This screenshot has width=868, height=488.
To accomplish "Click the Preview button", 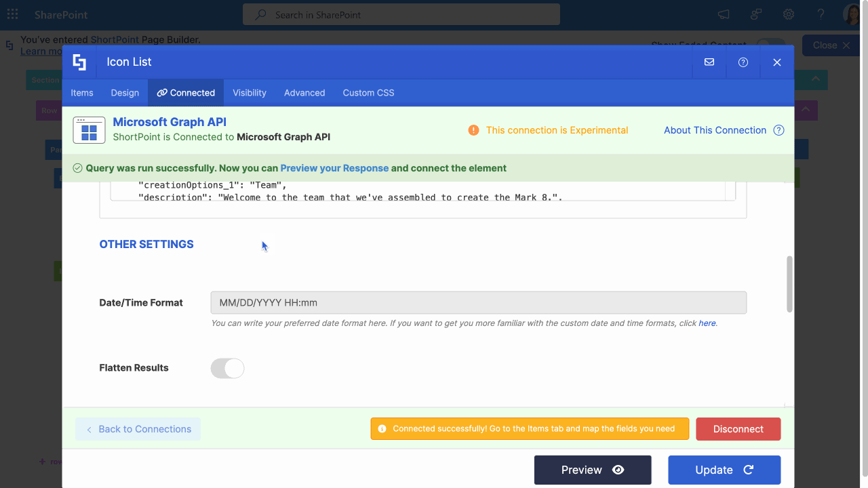I will pos(593,470).
